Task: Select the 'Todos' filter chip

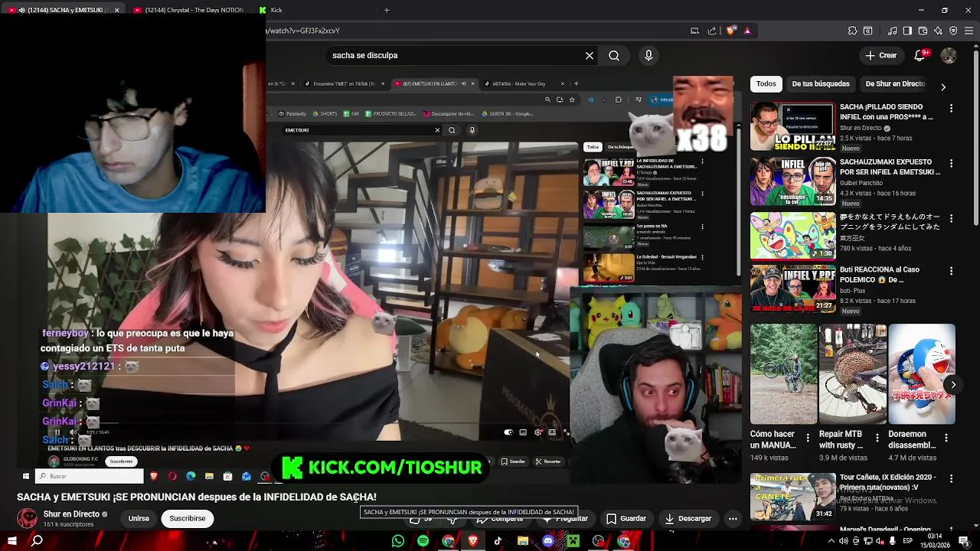Action: point(766,83)
